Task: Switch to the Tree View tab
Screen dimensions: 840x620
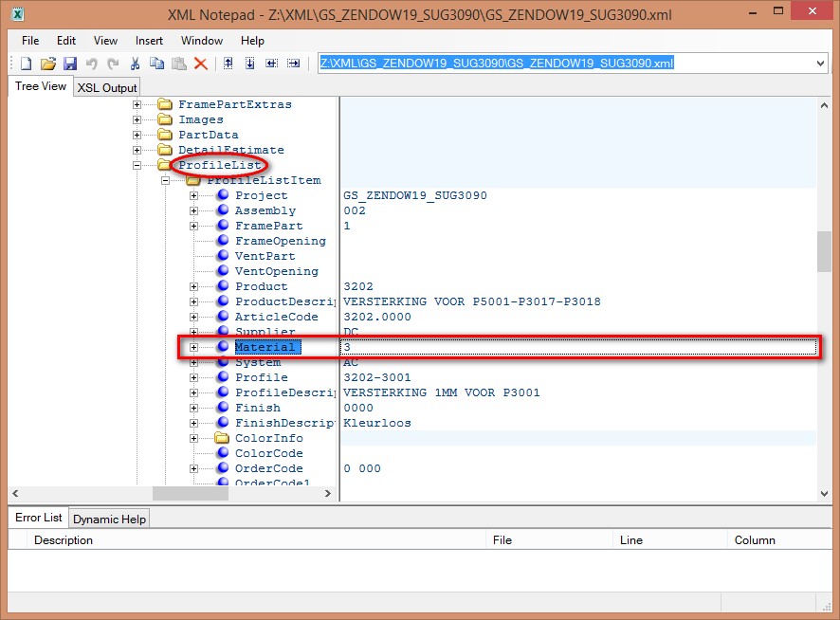Action: click(41, 86)
